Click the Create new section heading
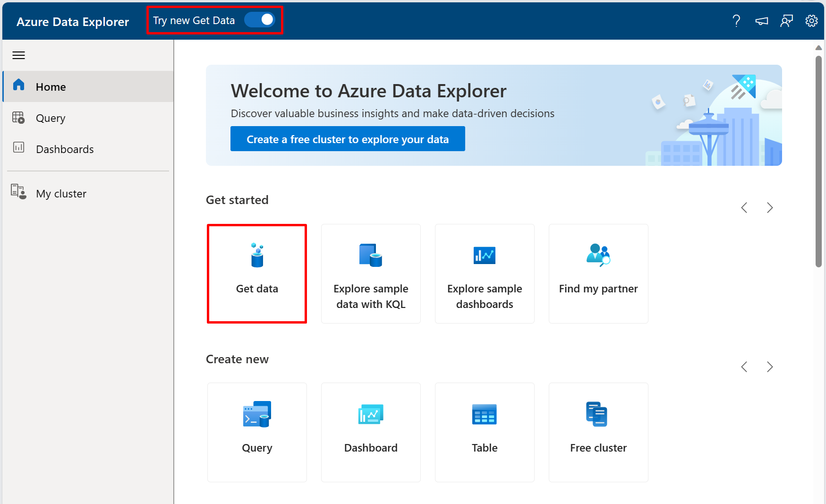The height and width of the screenshot is (504, 826). 237,359
